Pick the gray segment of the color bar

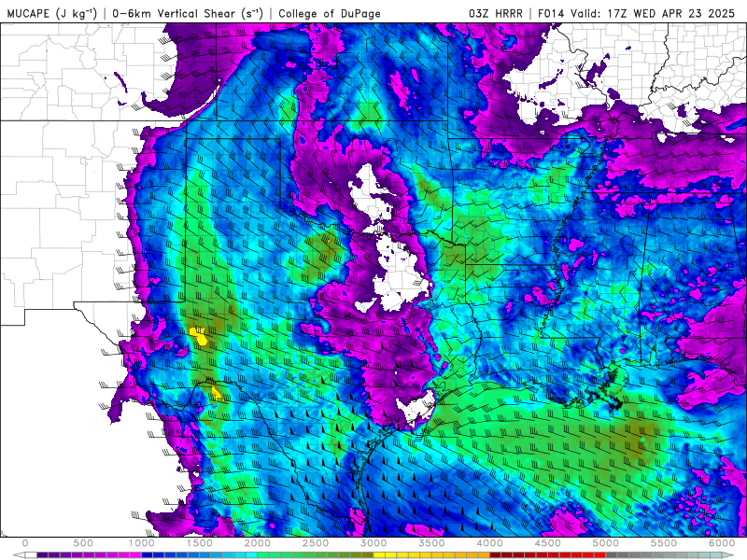click(x=635, y=555)
